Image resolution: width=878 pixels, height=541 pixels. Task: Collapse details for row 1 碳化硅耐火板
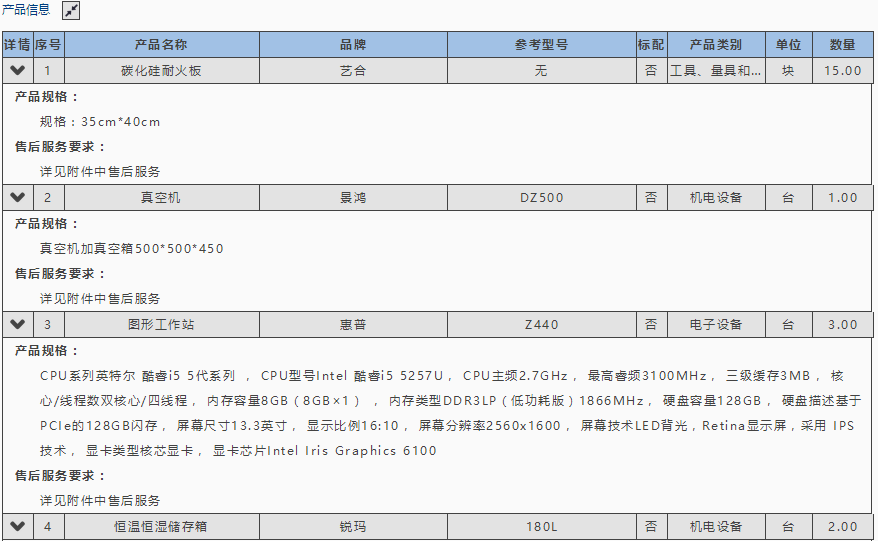pyautogui.click(x=17, y=71)
